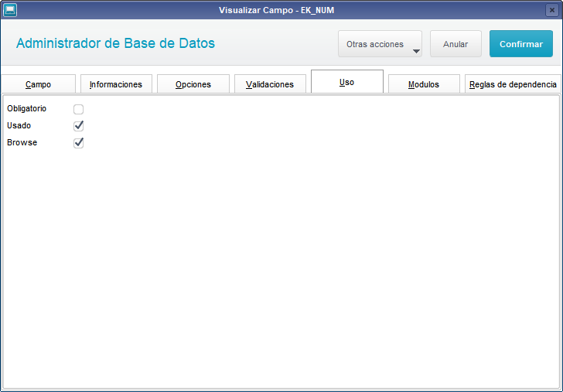Click the Usado label text
The width and height of the screenshot is (563, 392).
coord(19,125)
